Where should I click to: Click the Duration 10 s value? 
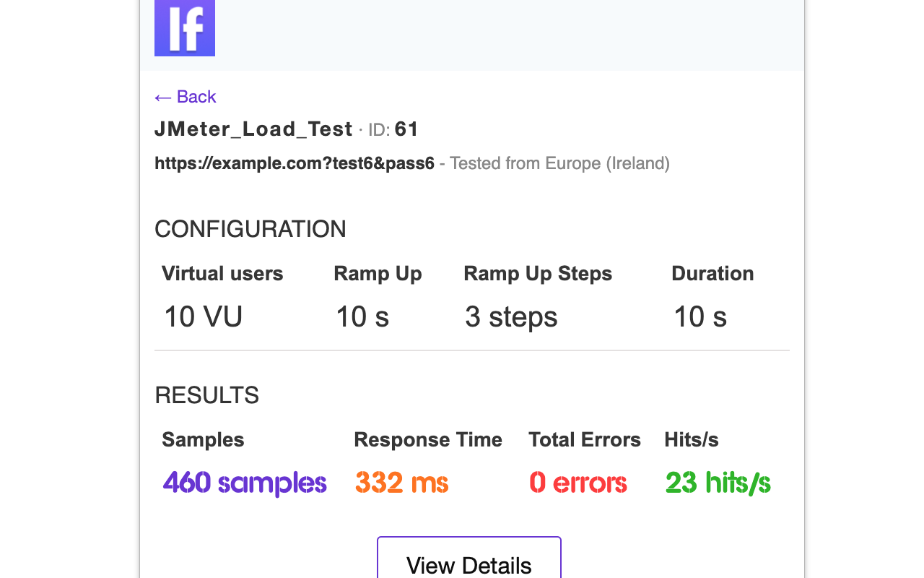click(x=699, y=316)
